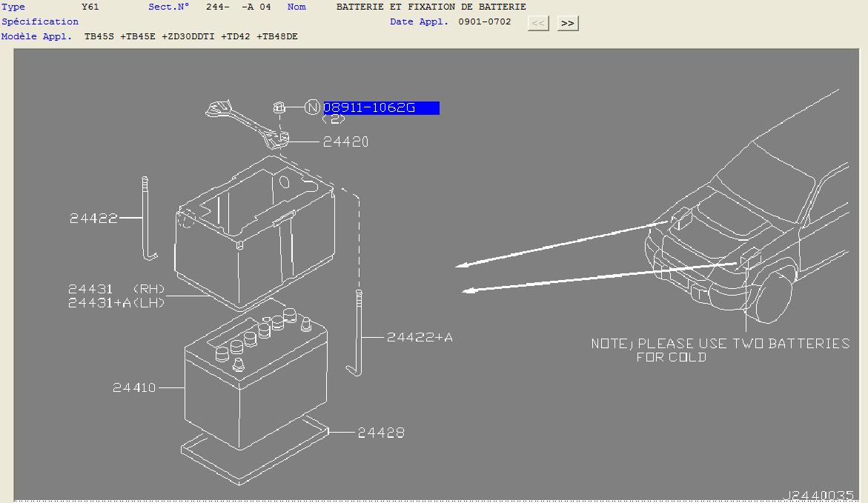Viewport: 868px width, 503px height.
Task: Select part number 24431 (RH) label
Action: (116, 289)
